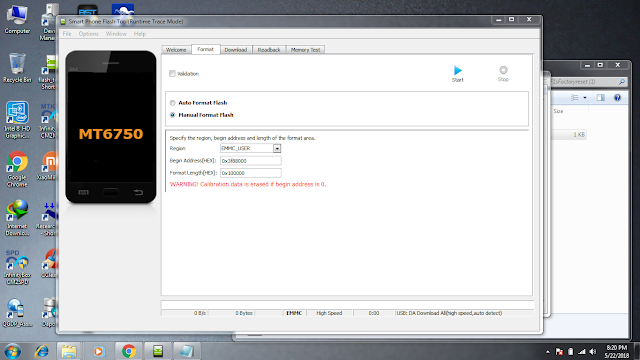Switch to the Format tab

coord(206,49)
